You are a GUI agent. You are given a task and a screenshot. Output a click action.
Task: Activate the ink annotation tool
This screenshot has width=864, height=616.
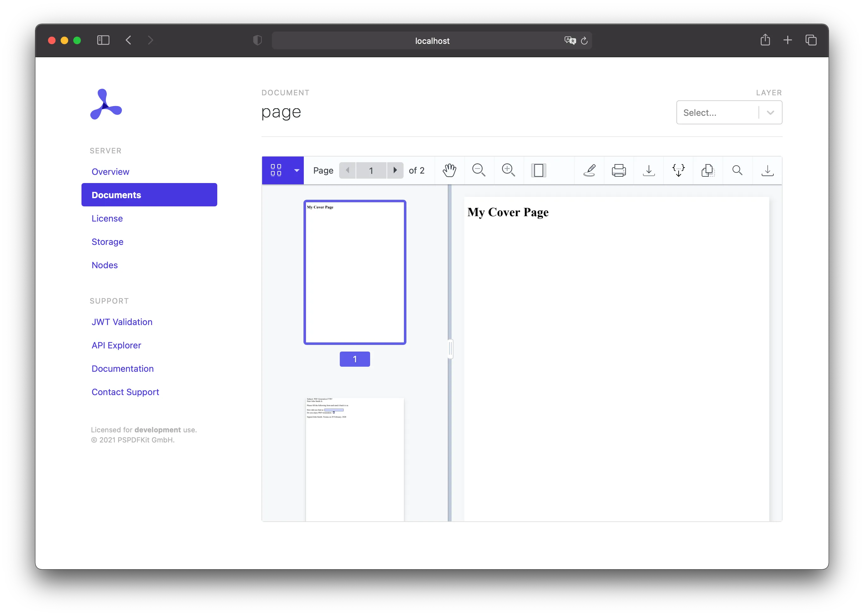[x=589, y=170]
